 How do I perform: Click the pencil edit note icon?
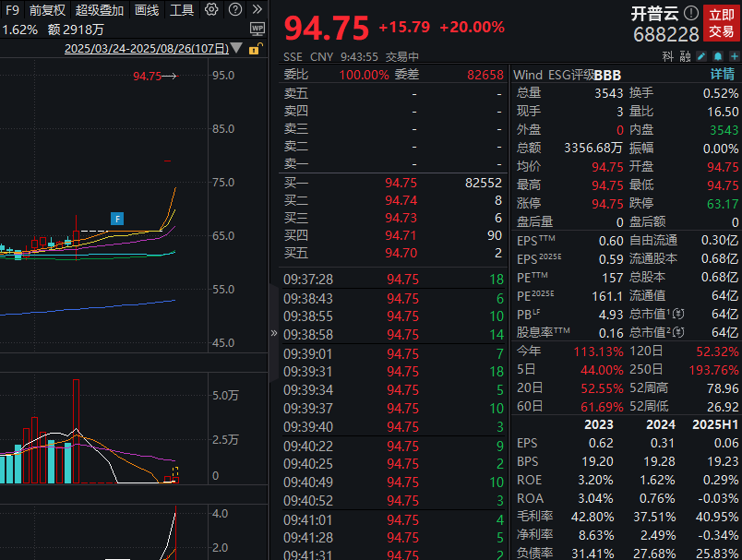coord(701,56)
